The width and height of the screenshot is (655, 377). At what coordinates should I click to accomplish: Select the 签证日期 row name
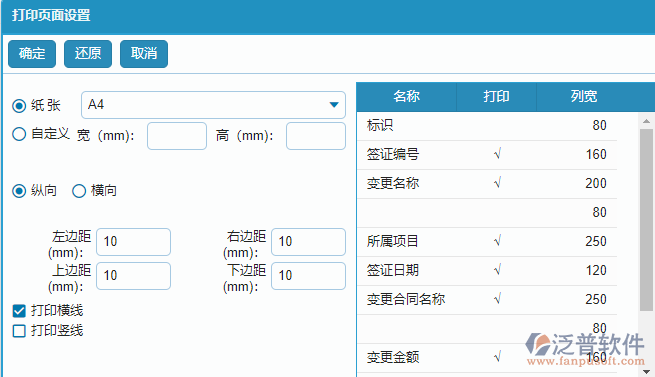tap(393, 270)
